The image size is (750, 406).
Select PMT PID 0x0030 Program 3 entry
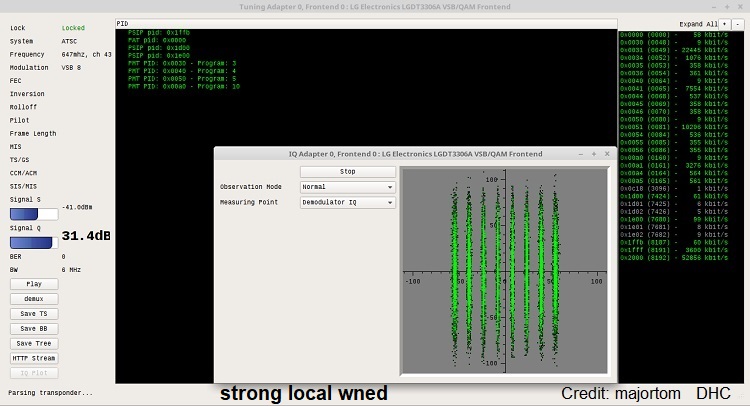click(x=183, y=63)
